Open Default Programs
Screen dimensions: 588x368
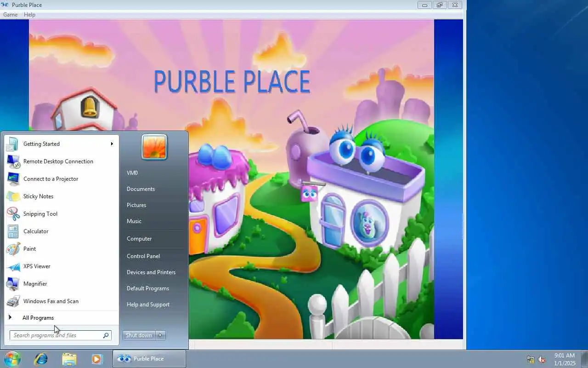148,288
